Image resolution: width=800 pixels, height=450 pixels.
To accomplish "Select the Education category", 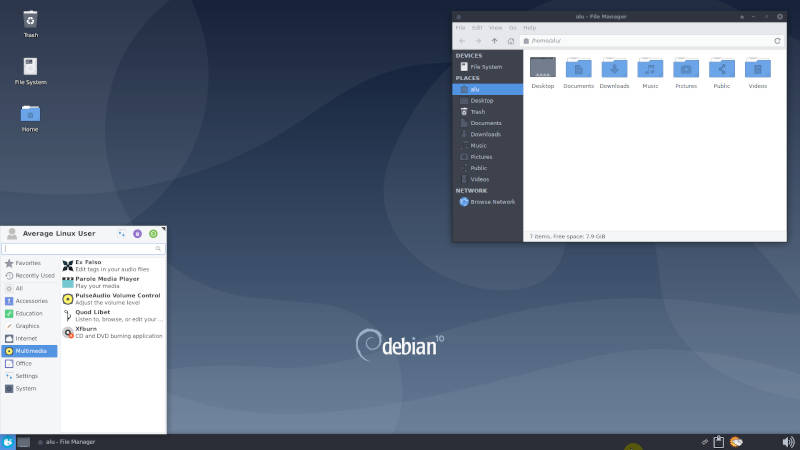I will pyautogui.click(x=30, y=313).
